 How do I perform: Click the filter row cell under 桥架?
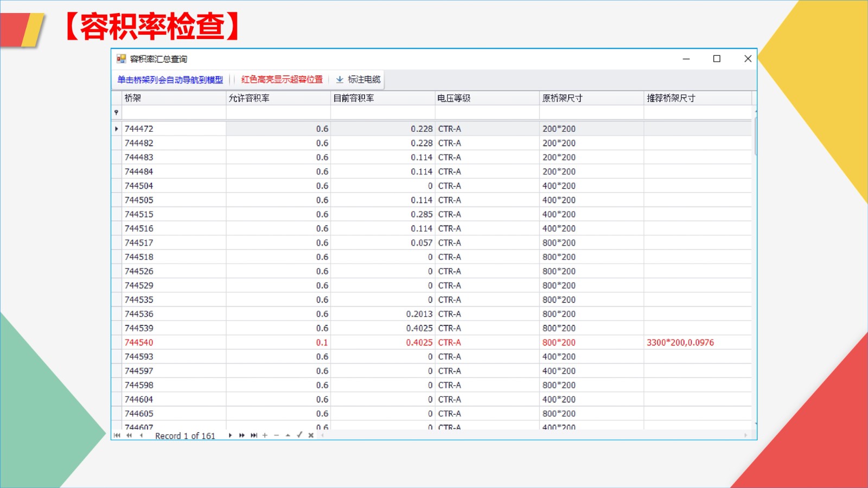174,112
